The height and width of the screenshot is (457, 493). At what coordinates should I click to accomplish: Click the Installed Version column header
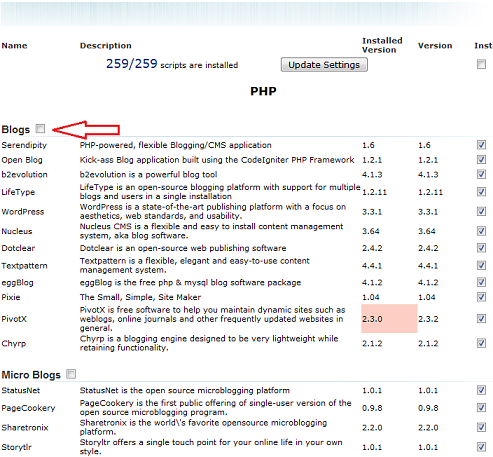click(x=382, y=45)
